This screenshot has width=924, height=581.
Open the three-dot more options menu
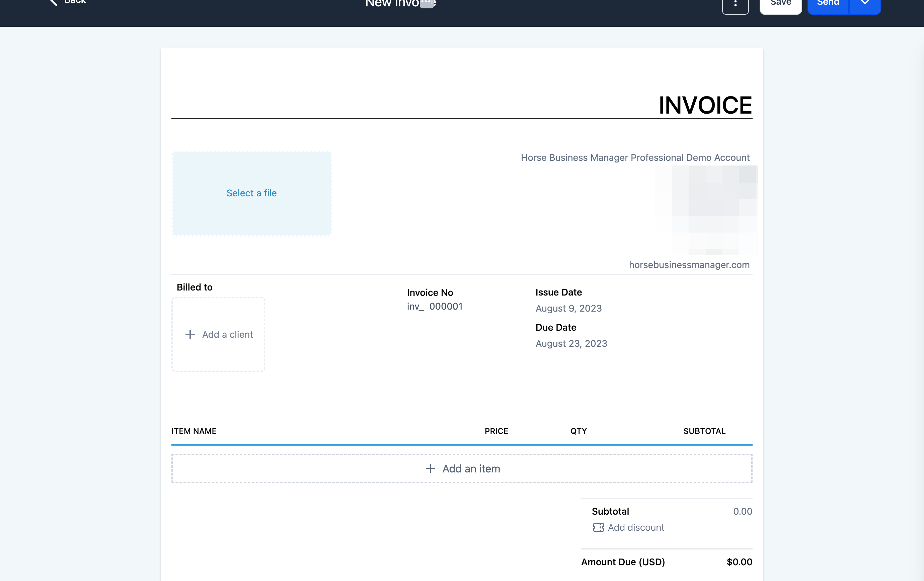(735, 4)
